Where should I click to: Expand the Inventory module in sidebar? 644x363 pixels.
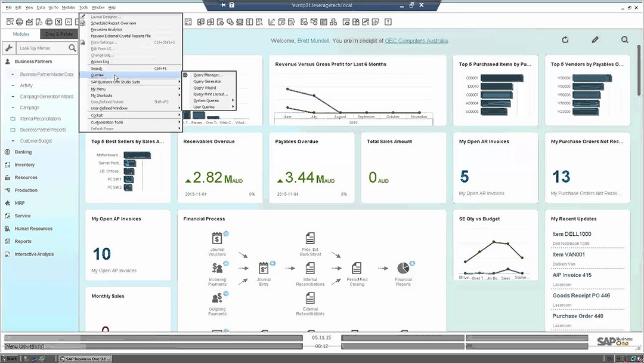coord(24,165)
